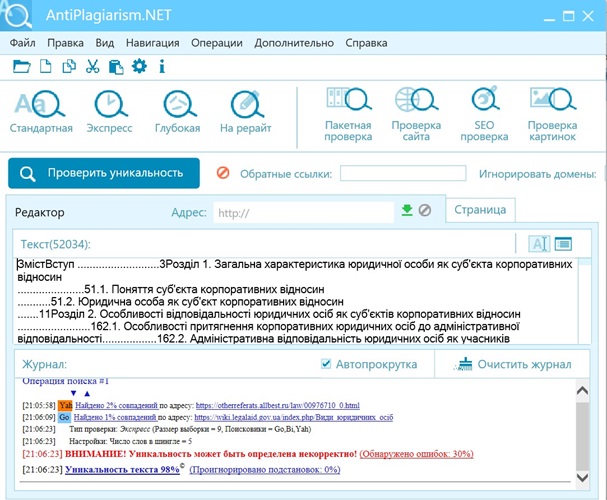The width and height of the screenshot is (607, 500).
Task: Focus Обратные ссылки input field
Action: (x=403, y=173)
